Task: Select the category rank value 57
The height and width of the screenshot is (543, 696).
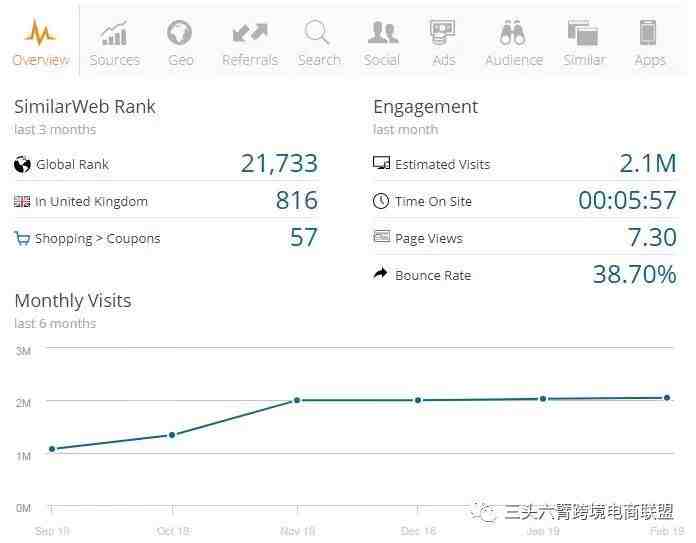Action: tap(304, 237)
